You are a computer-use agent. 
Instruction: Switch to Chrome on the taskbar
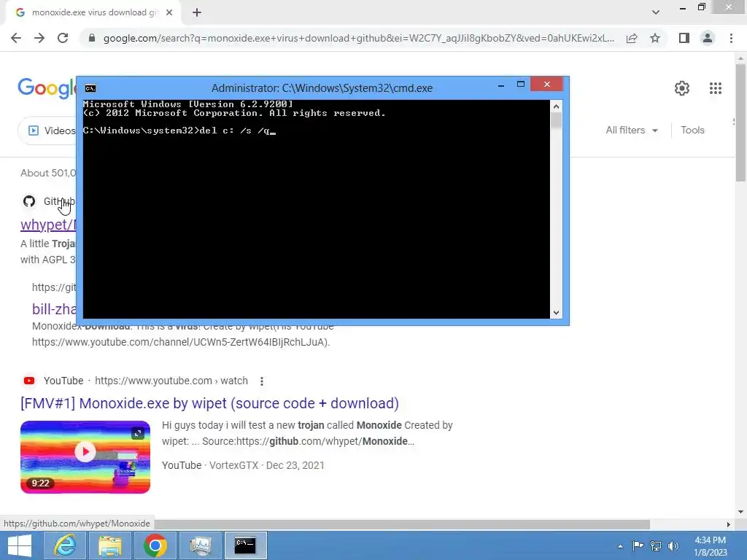[155, 545]
